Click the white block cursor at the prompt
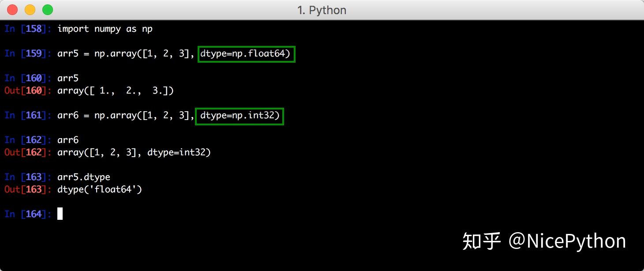644x271 pixels. pyautogui.click(x=60, y=214)
